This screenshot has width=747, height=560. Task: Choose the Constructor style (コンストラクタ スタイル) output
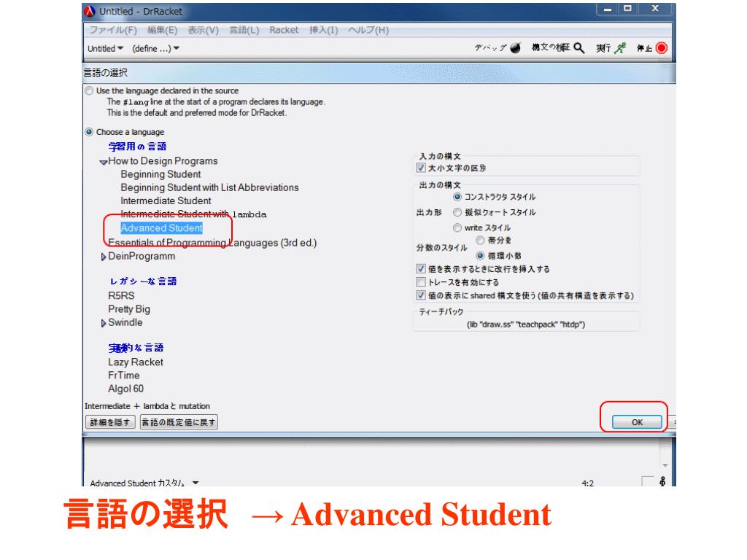tap(457, 197)
